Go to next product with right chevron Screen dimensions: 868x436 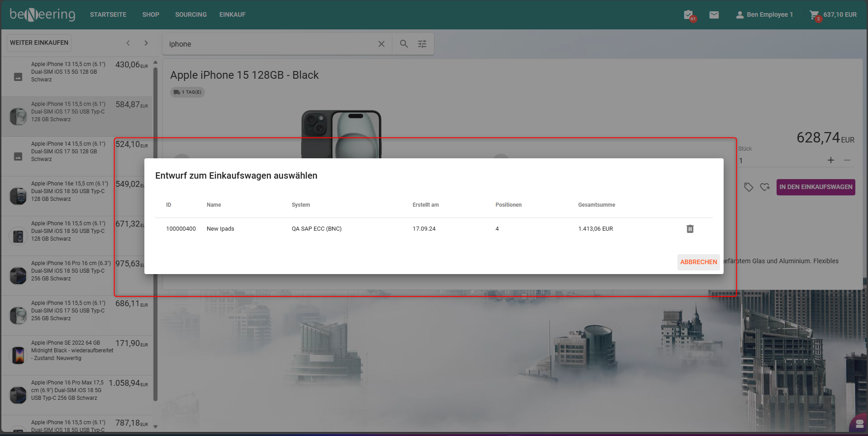coord(146,43)
